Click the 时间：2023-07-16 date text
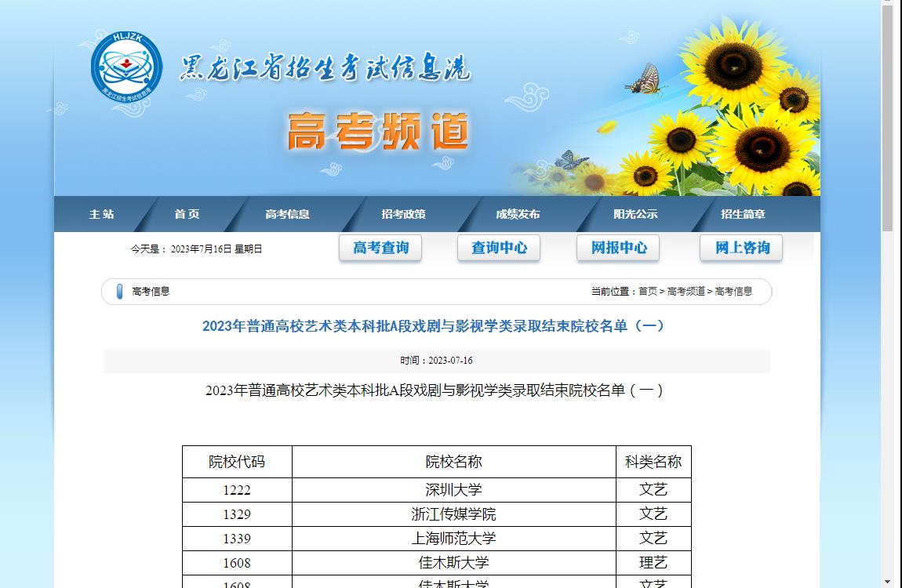The width and height of the screenshot is (902, 588). point(437,361)
